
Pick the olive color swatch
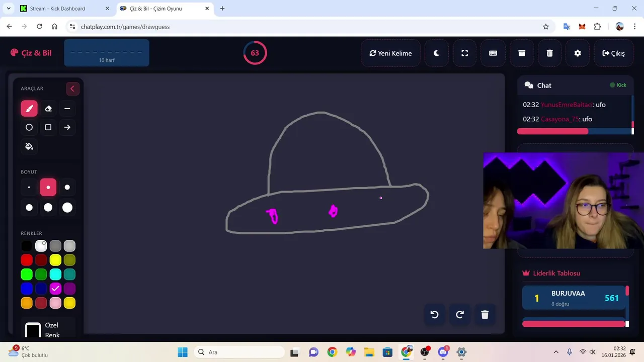click(69, 260)
